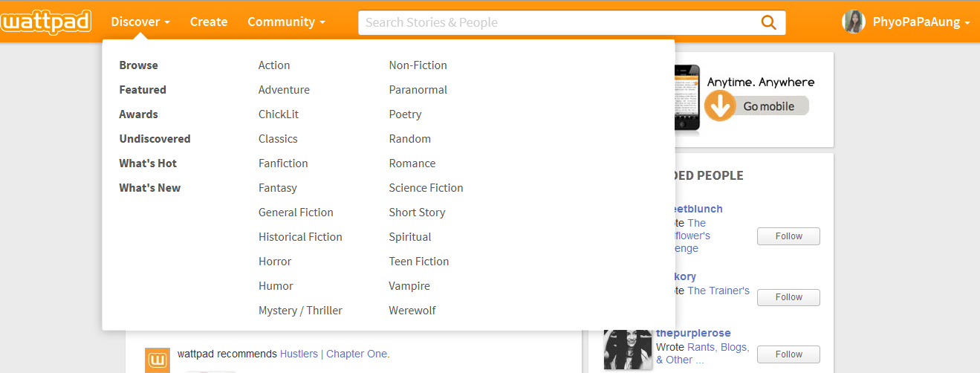This screenshot has height=373, width=980.
Task: Click the Go mobile button
Action: (x=770, y=106)
